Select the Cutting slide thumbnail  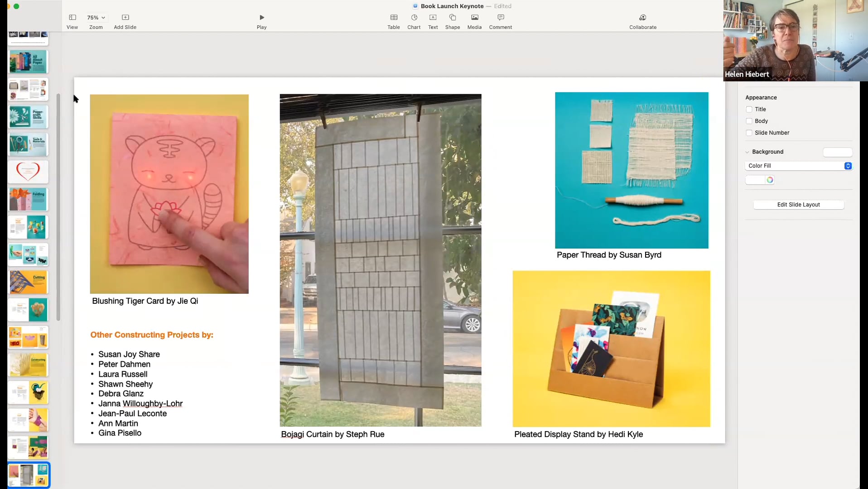[x=28, y=282]
